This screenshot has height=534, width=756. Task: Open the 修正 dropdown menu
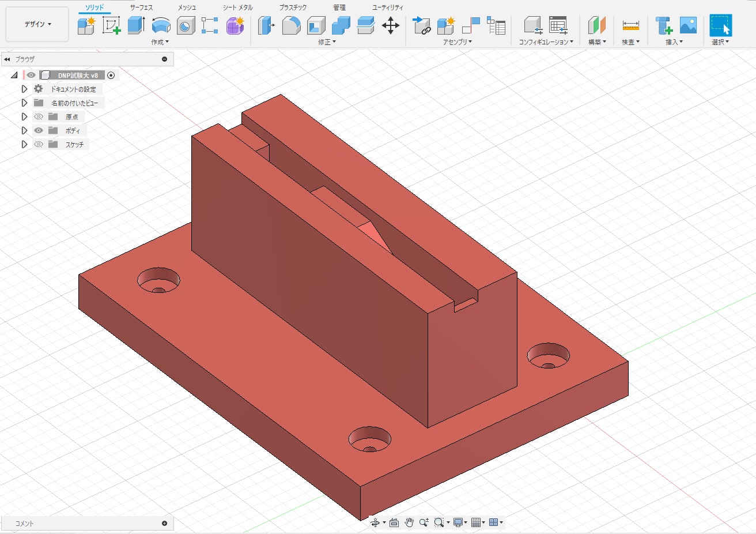click(x=327, y=42)
